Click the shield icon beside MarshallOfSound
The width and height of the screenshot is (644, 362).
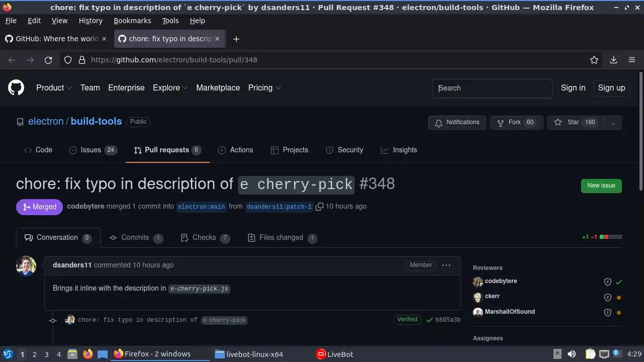[x=607, y=313]
